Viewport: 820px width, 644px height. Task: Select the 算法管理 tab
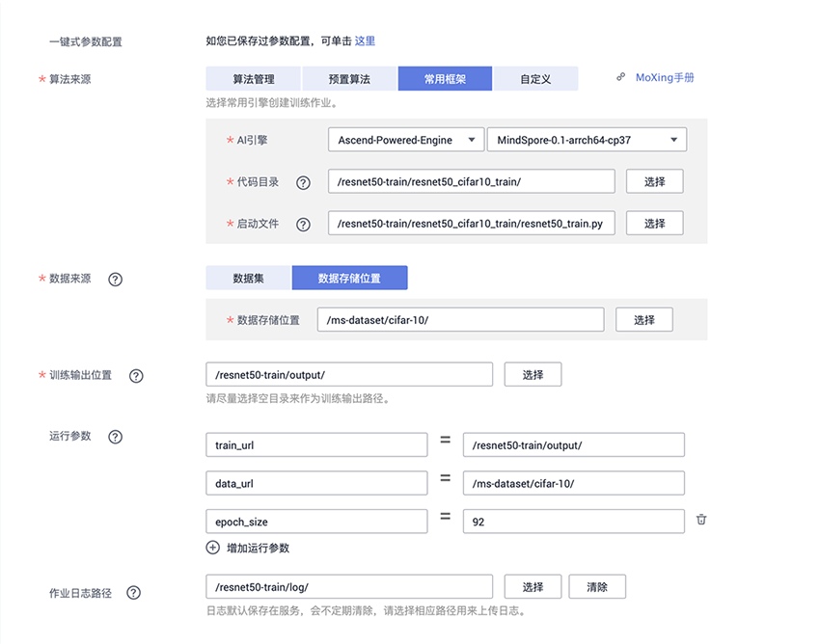pyautogui.click(x=254, y=79)
